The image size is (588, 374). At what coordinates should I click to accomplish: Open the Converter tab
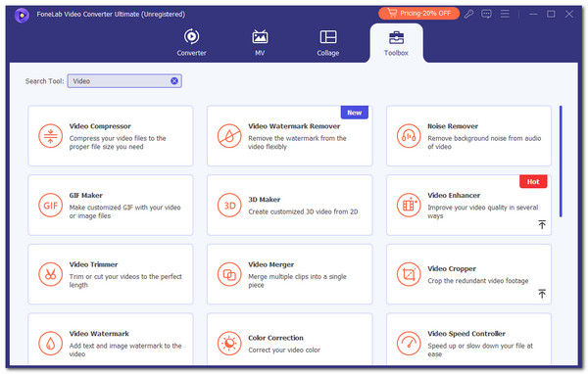[192, 42]
